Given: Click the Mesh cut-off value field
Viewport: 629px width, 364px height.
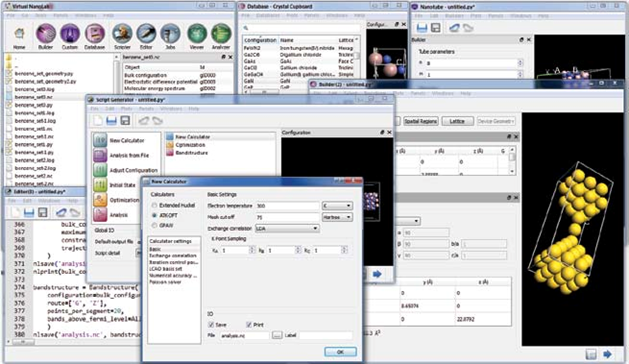Looking at the screenshot, I should coord(287,217).
